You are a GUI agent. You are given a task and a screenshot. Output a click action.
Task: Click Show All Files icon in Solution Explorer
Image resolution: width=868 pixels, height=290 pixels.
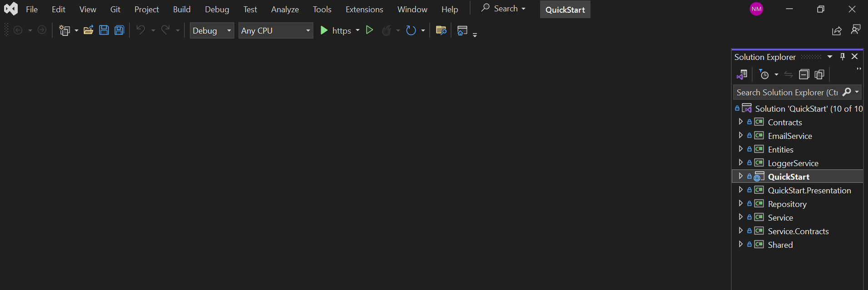(819, 74)
